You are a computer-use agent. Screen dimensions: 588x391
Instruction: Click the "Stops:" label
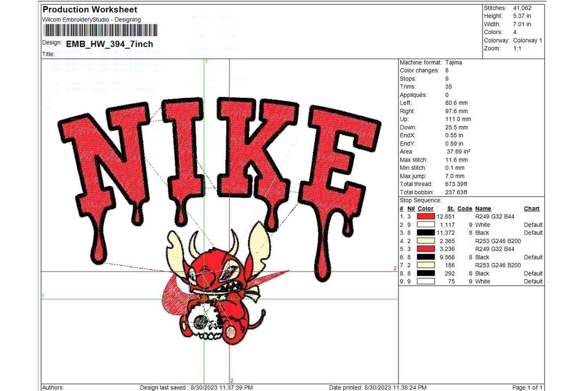click(408, 79)
